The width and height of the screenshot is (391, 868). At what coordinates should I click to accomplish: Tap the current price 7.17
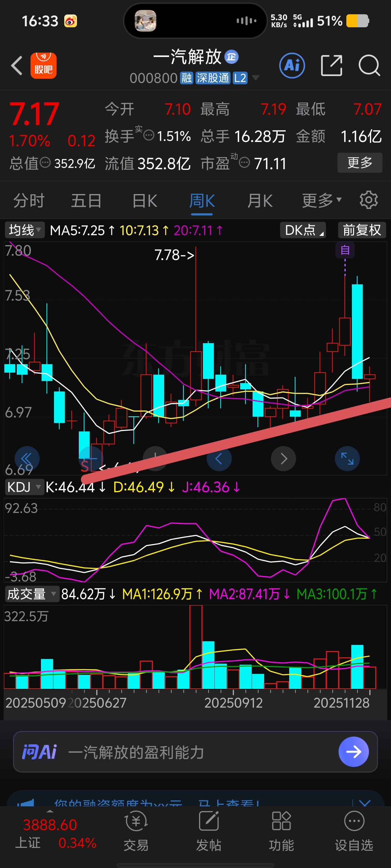click(x=34, y=114)
